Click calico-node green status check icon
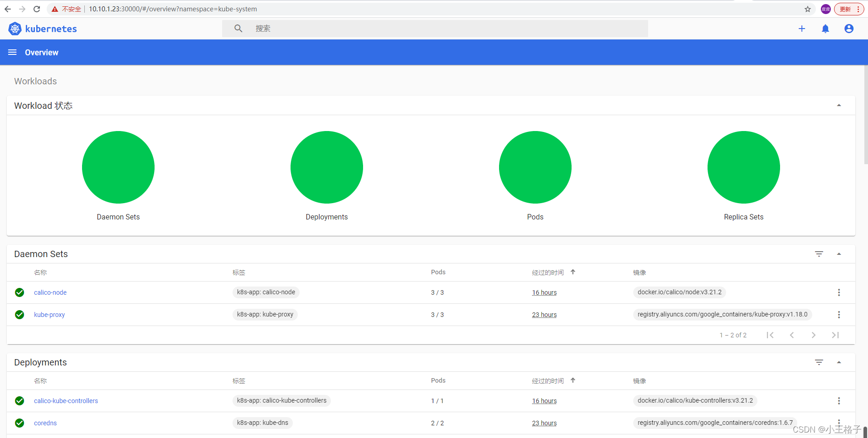The width and height of the screenshot is (868, 438). [19, 292]
